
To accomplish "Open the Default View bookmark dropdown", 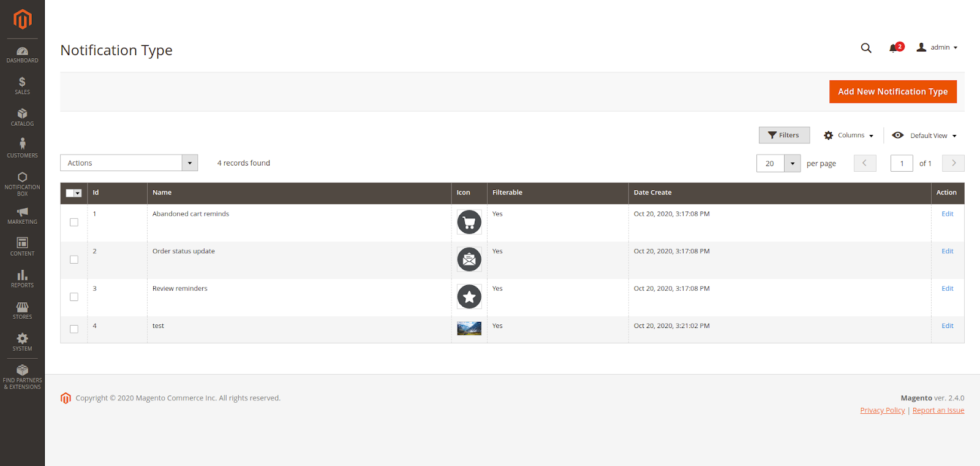I will (x=924, y=136).
